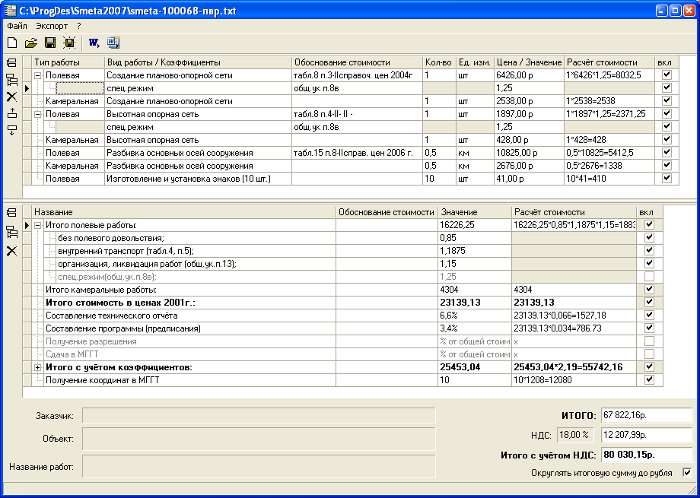Screen dimensions: 700x498
Task: Uncheck вкл for Изготовление и установка знаков row
Action: [667, 178]
